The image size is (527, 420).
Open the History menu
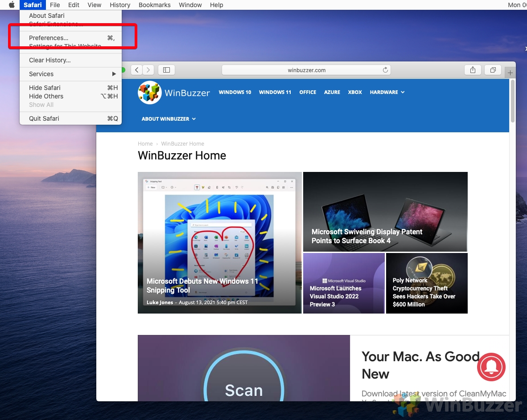point(120,5)
